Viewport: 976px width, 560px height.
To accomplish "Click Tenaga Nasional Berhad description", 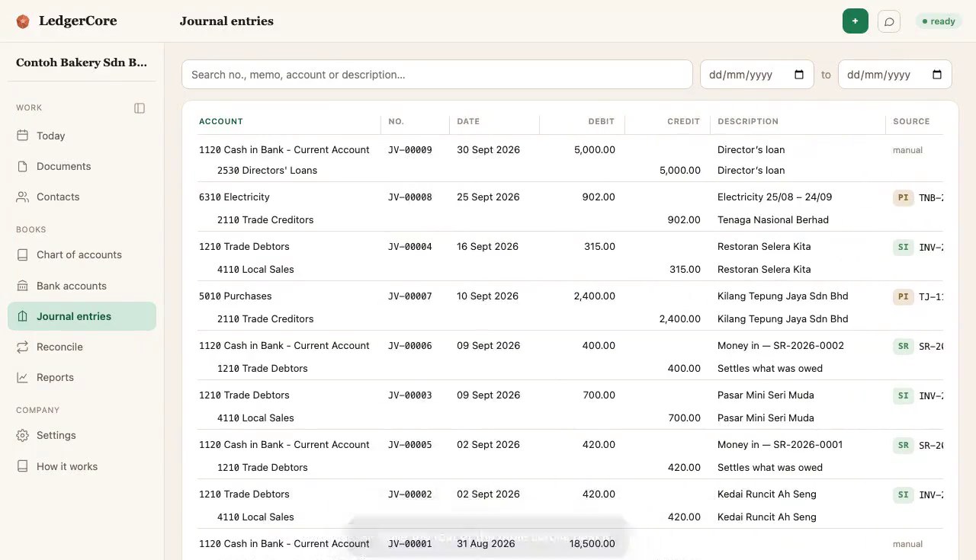I will [773, 220].
